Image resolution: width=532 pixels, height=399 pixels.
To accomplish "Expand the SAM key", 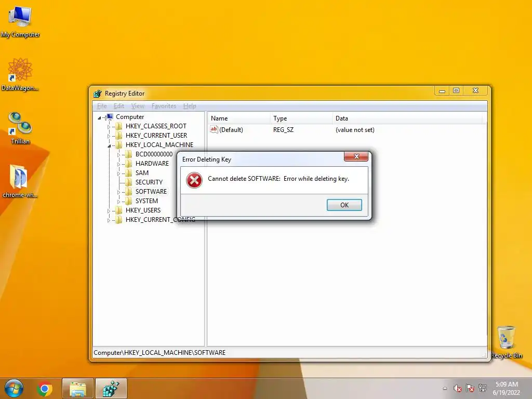I will coord(118,174).
